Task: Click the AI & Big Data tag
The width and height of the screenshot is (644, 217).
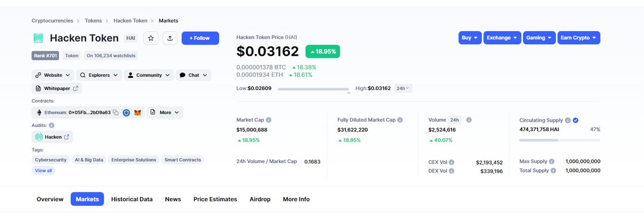Action: click(89, 160)
